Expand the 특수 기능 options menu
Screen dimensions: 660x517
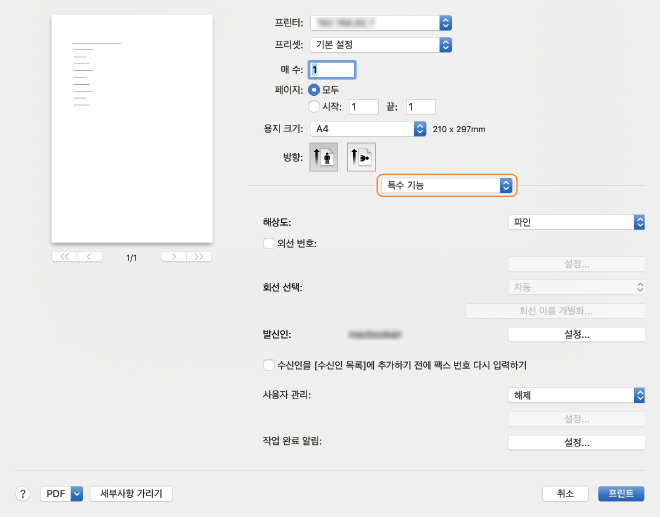(446, 185)
